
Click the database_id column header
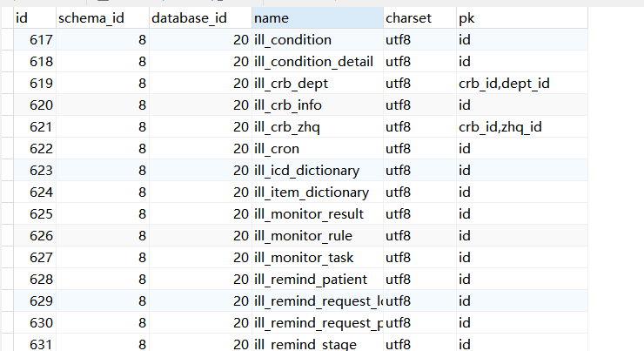coord(200,18)
